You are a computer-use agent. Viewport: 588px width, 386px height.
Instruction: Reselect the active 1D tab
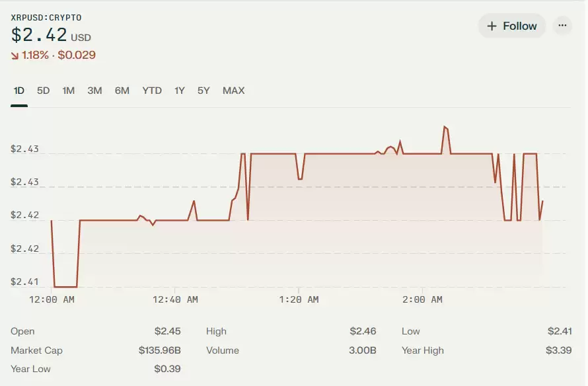click(x=18, y=91)
